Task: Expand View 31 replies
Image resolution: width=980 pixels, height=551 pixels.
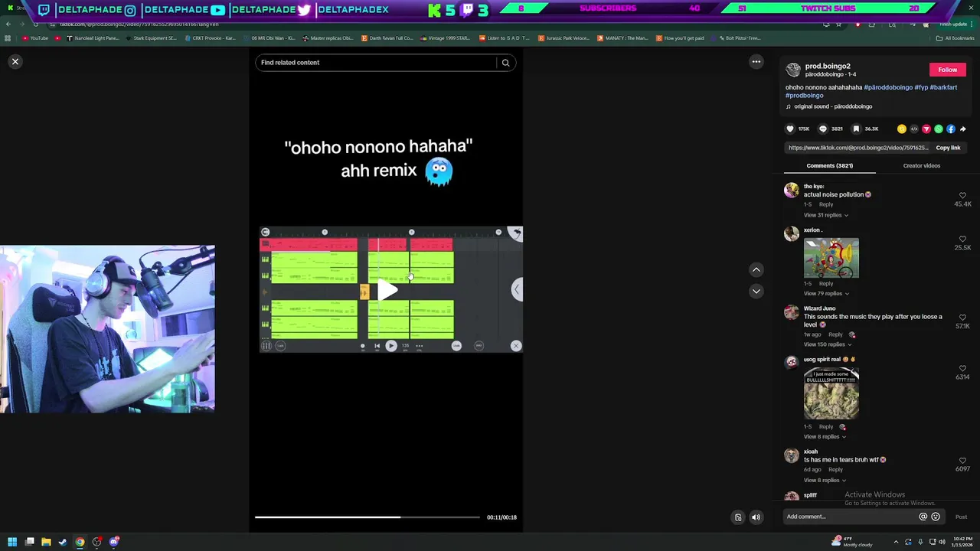Action: [x=825, y=215]
